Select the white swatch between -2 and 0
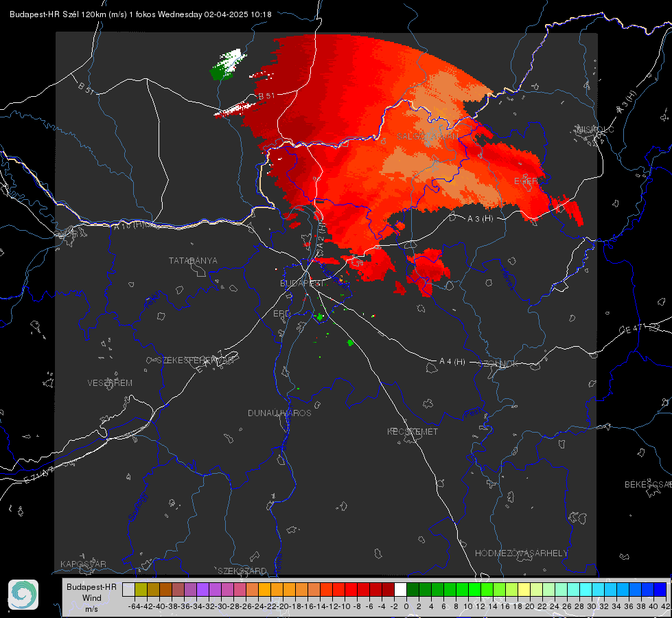 tap(400, 590)
